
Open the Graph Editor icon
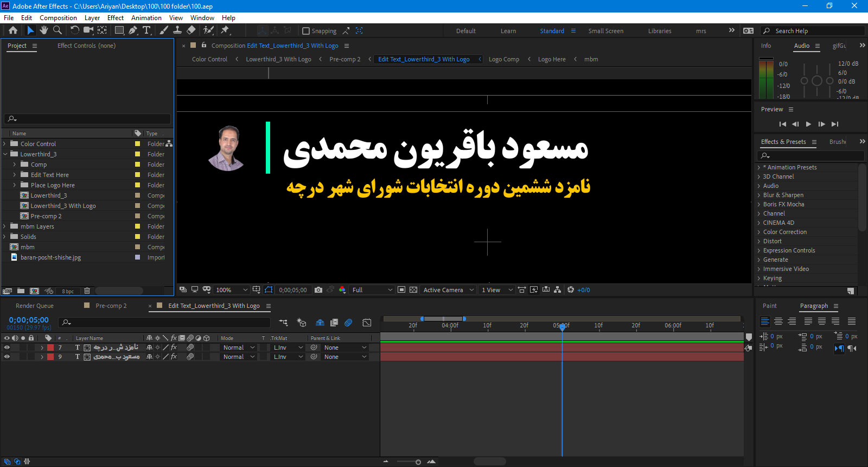(367, 323)
